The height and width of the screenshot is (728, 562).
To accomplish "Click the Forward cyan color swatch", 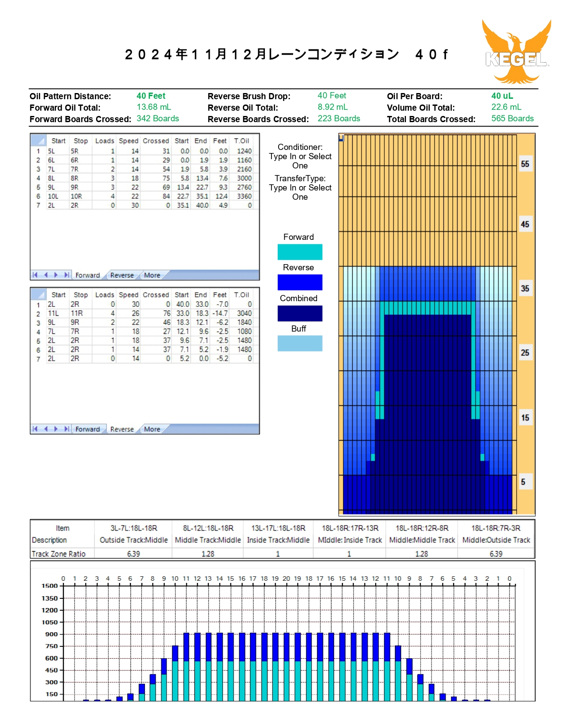I will tap(300, 252).
